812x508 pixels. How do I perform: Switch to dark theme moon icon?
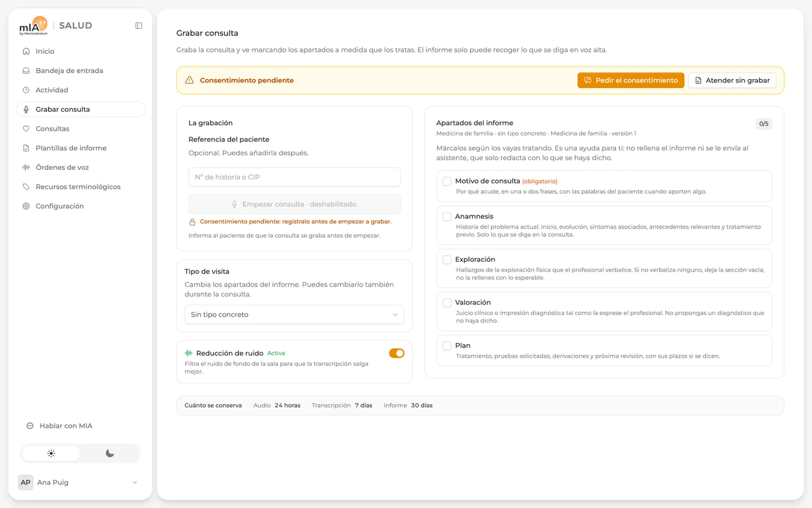pyautogui.click(x=110, y=453)
